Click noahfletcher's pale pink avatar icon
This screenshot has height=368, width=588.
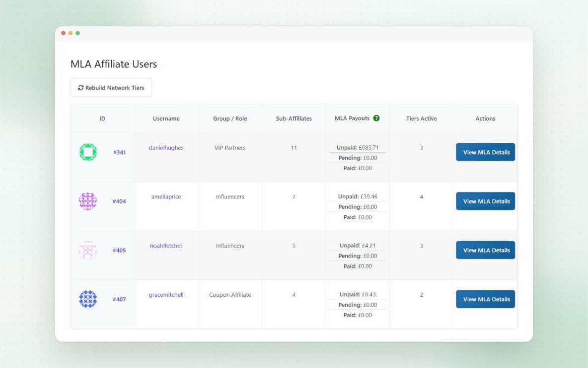(x=88, y=250)
